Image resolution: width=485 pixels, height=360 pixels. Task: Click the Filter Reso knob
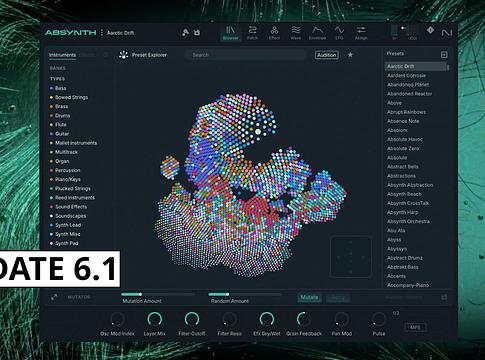tap(229, 320)
